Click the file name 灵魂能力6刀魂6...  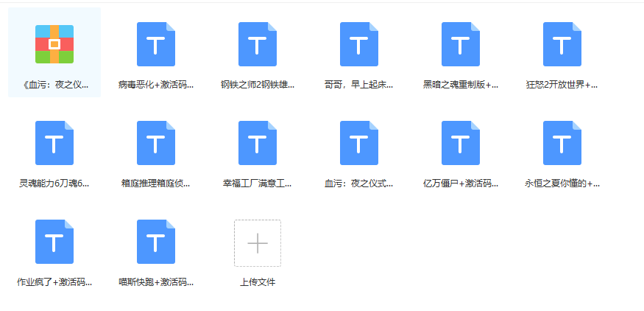tap(54, 184)
